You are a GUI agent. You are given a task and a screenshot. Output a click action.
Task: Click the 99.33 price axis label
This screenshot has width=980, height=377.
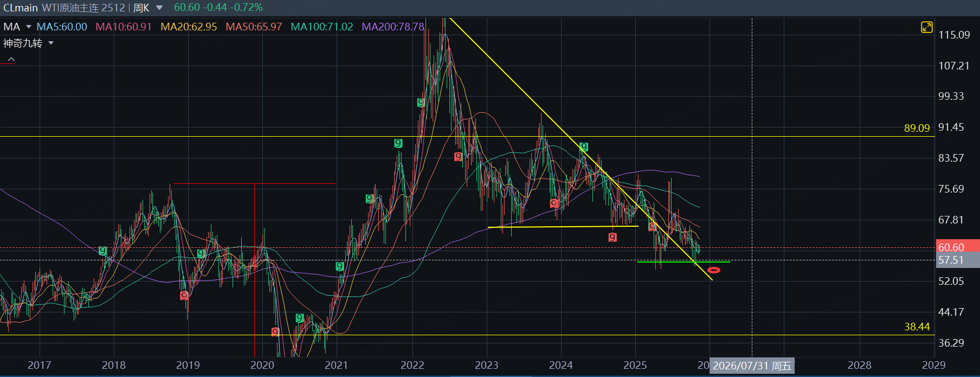click(951, 96)
